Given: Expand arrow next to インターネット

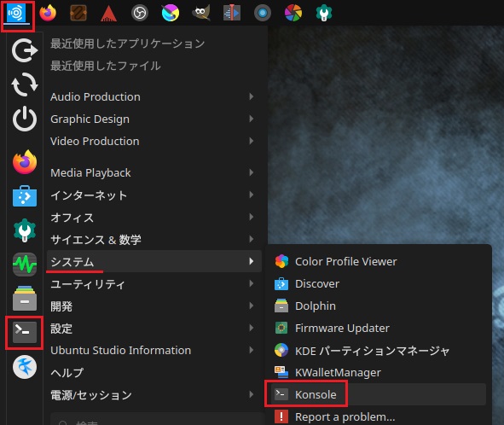Looking at the screenshot, I should click(251, 195).
